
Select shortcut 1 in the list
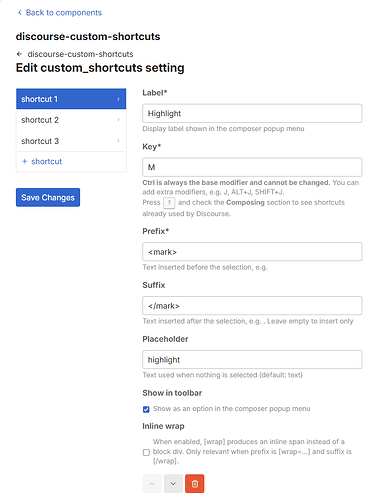point(71,99)
